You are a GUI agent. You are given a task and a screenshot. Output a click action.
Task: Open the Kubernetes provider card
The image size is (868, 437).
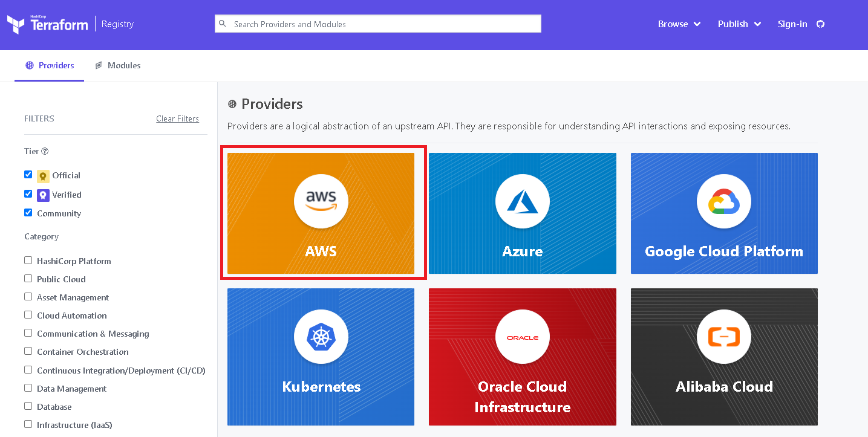(x=321, y=357)
